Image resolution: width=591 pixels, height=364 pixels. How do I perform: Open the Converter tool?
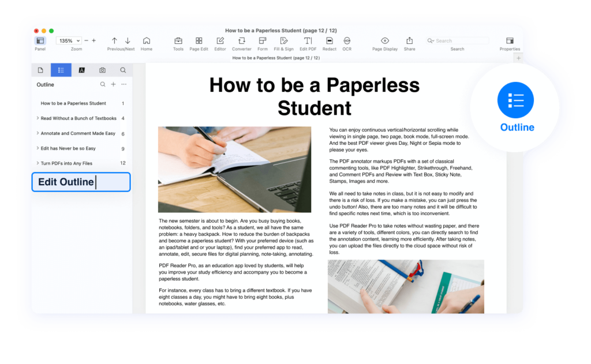(x=242, y=41)
